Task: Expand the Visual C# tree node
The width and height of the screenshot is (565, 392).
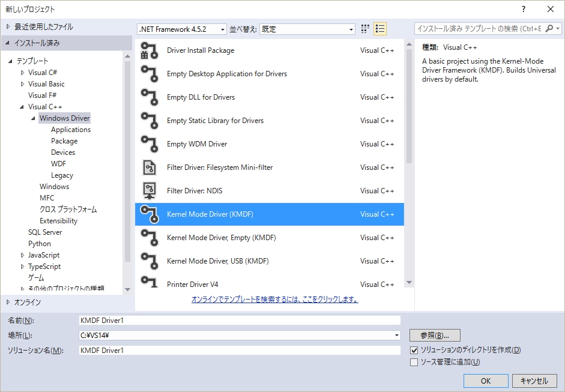Action: click(23, 73)
